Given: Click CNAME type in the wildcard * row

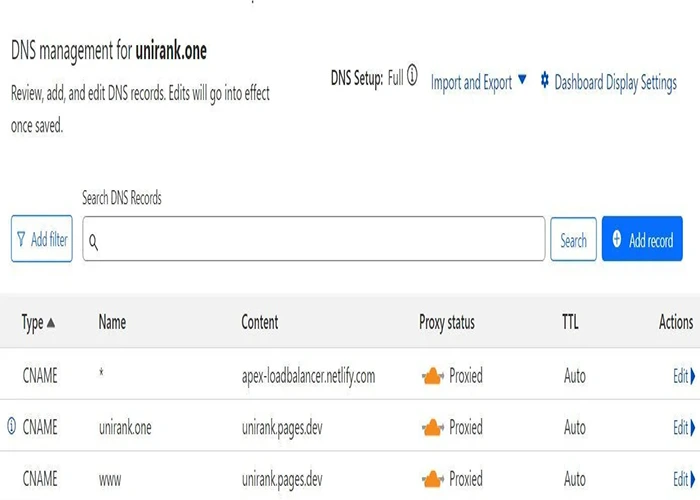Looking at the screenshot, I should (40, 376).
